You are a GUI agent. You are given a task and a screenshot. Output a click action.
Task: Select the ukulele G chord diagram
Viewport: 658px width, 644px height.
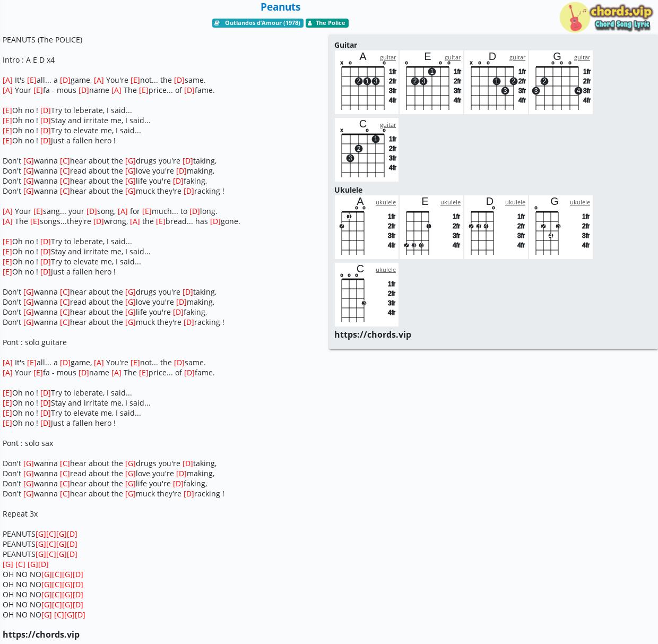(561, 227)
